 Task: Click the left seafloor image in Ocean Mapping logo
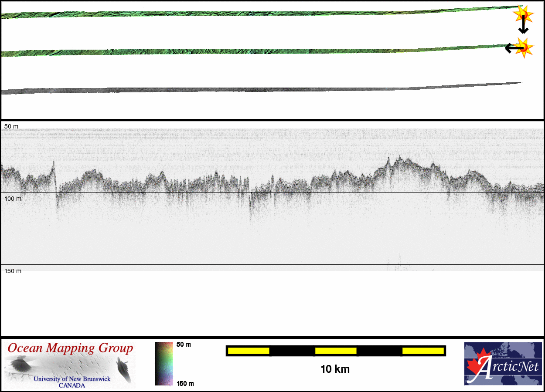pyautogui.click(x=20, y=365)
